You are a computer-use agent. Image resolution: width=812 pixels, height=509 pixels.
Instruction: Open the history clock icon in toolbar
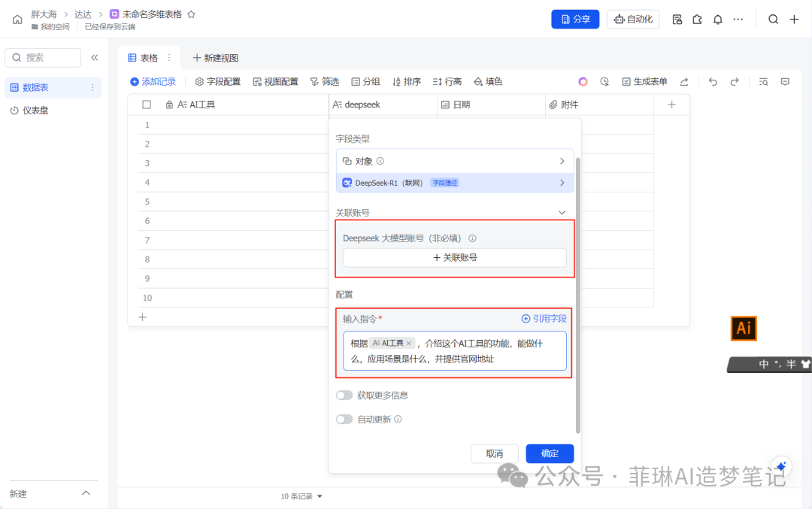(x=604, y=82)
